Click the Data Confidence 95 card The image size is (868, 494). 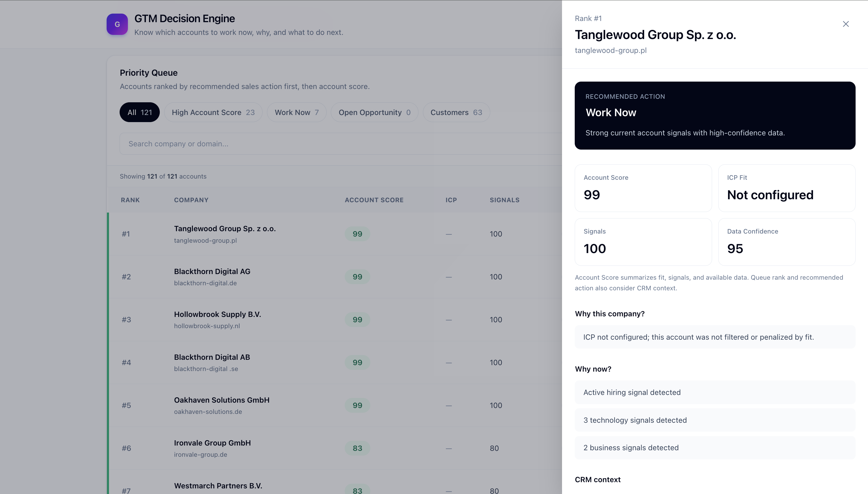click(787, 242)
